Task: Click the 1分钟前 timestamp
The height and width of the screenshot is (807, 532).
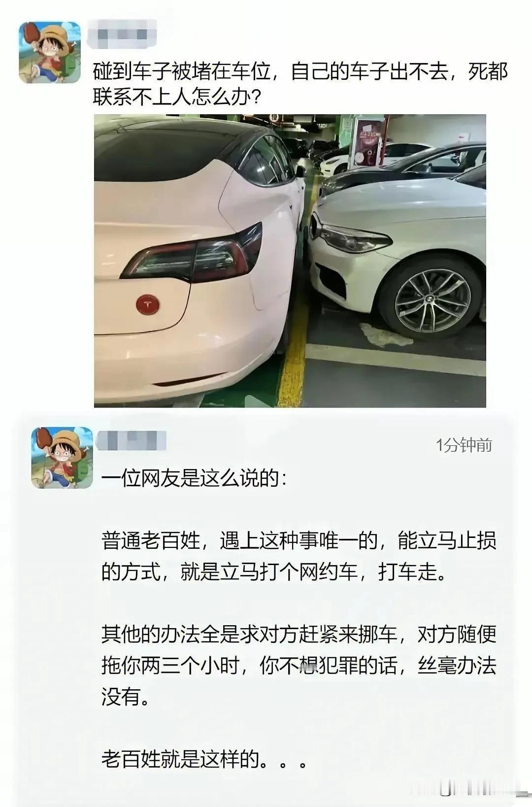Action: [464, 445]
